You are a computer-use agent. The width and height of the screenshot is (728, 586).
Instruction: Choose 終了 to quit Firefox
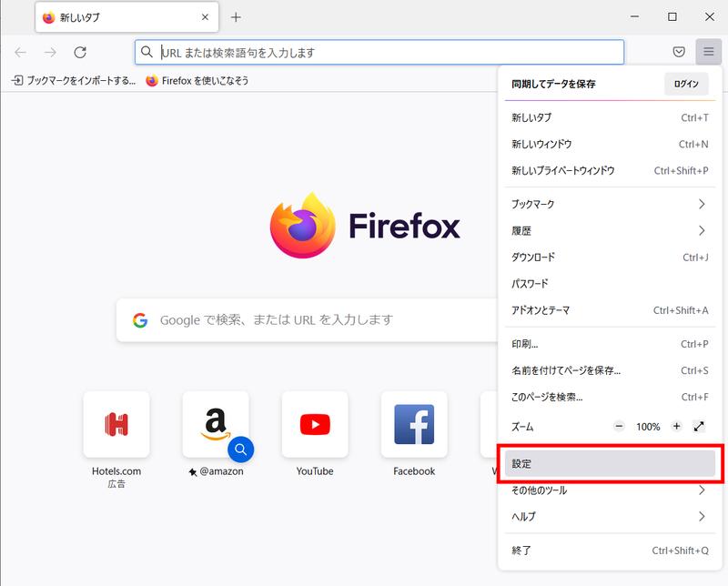click(610, 551)
